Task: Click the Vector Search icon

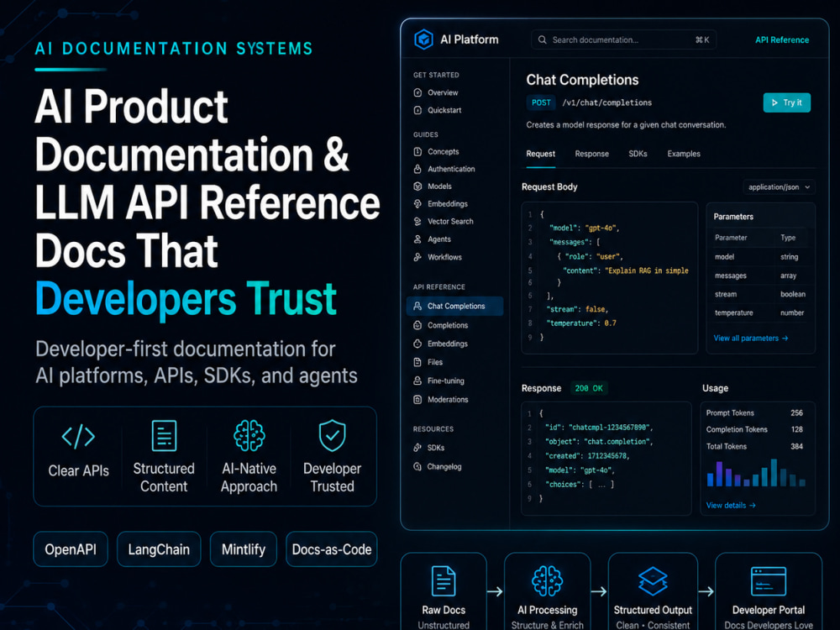Action: 417,221
